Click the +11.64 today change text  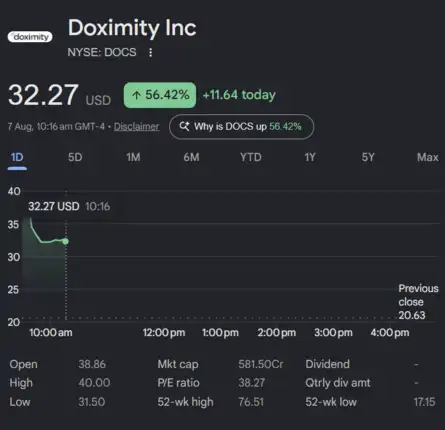(x=239, y=95)
